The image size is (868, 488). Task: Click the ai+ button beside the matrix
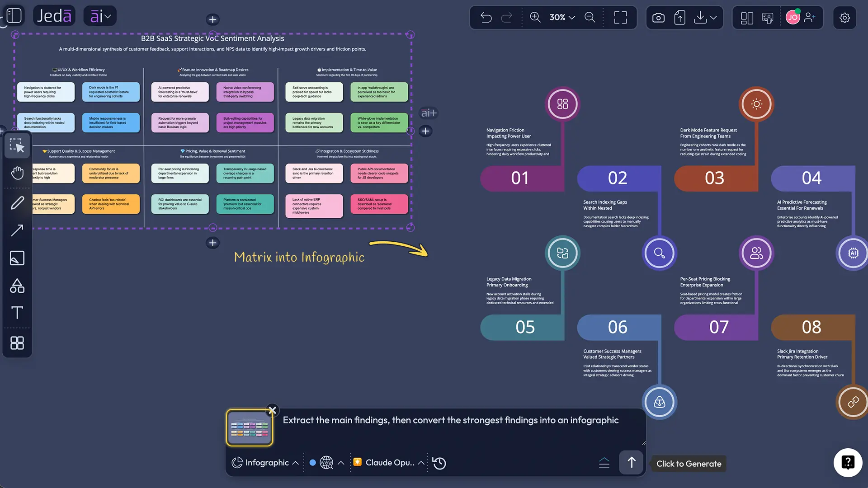coord(429,113)
